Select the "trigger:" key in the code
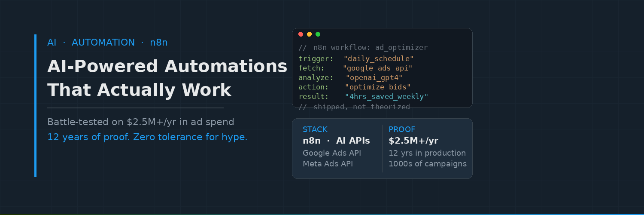 [316, 58]
